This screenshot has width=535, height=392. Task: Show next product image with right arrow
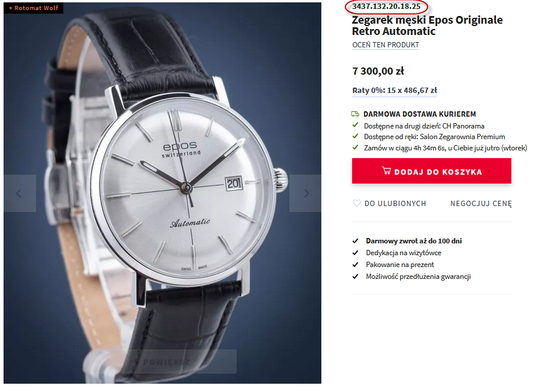[305, 193]
